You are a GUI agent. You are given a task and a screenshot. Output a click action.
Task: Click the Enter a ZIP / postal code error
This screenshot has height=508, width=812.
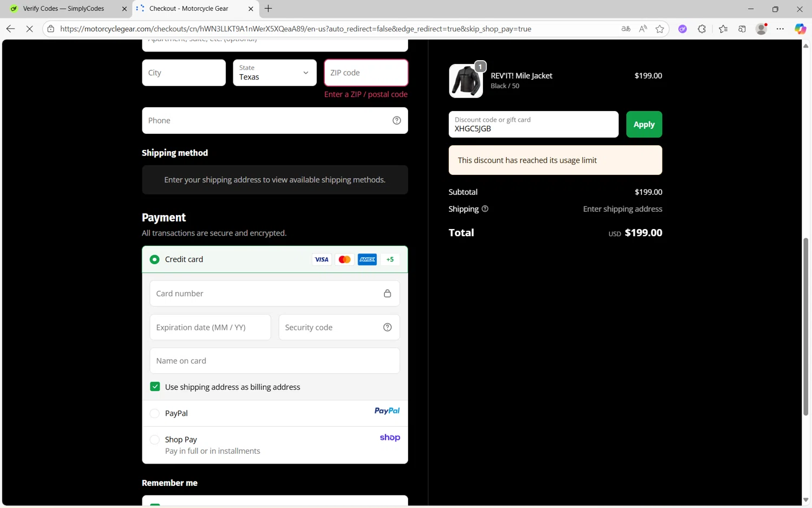[366, 94]
